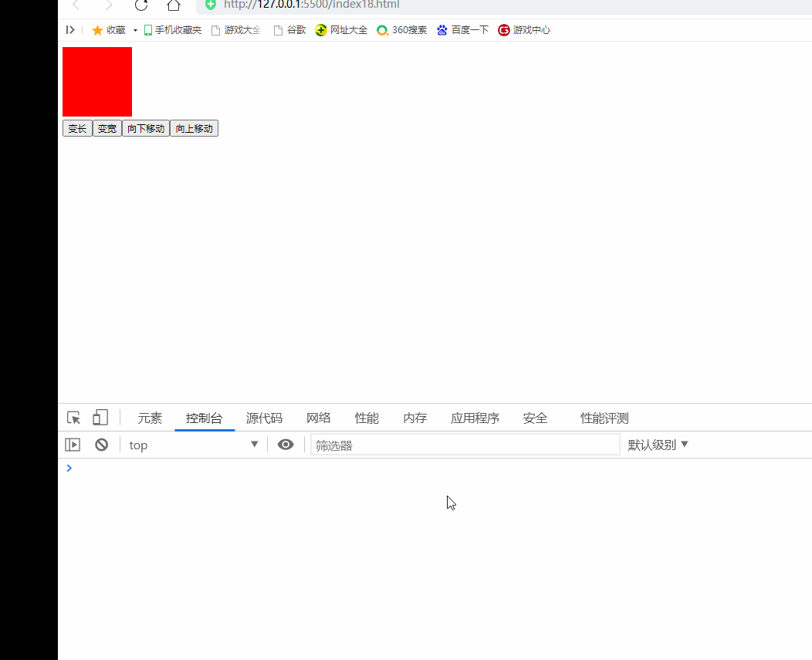Open 游戏中心 bookmark
Image resolution: width=812 pixels, height=660 pixels.
click(524, 30)
